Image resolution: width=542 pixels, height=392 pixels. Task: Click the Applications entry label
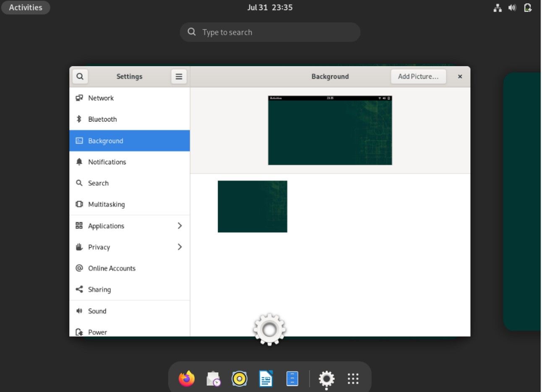[106, 226]
